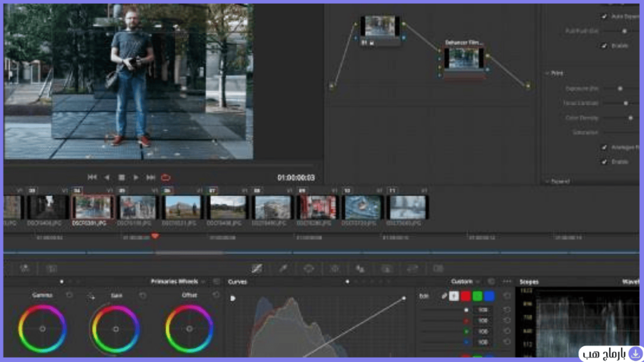Toggle loop playback (red loop icon)
644x362 pixels.
pyautogui.click(x=165, y=177)
